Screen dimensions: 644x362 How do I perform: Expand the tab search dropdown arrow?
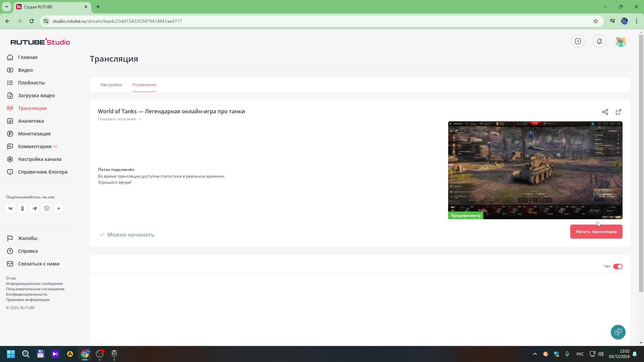[x=6, y=7]
